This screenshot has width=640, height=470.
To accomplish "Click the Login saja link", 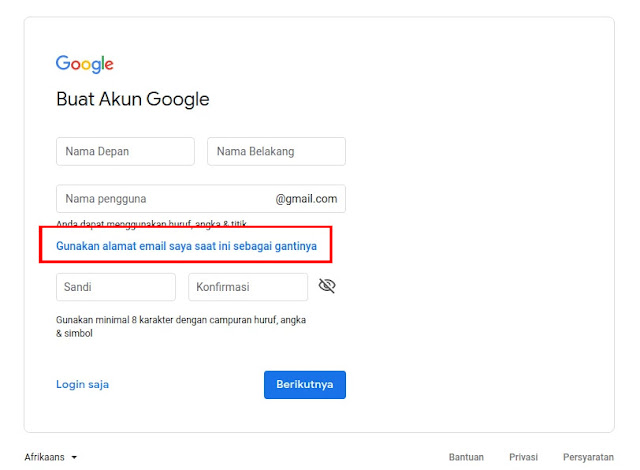I will (83, 384).
